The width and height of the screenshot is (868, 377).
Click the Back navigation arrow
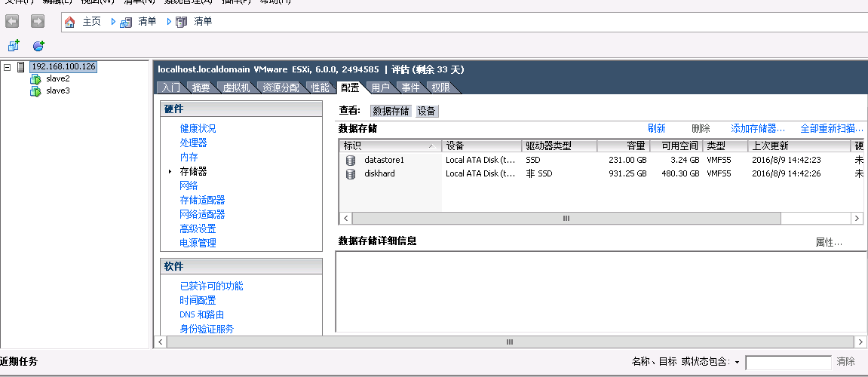coord(12,22)
